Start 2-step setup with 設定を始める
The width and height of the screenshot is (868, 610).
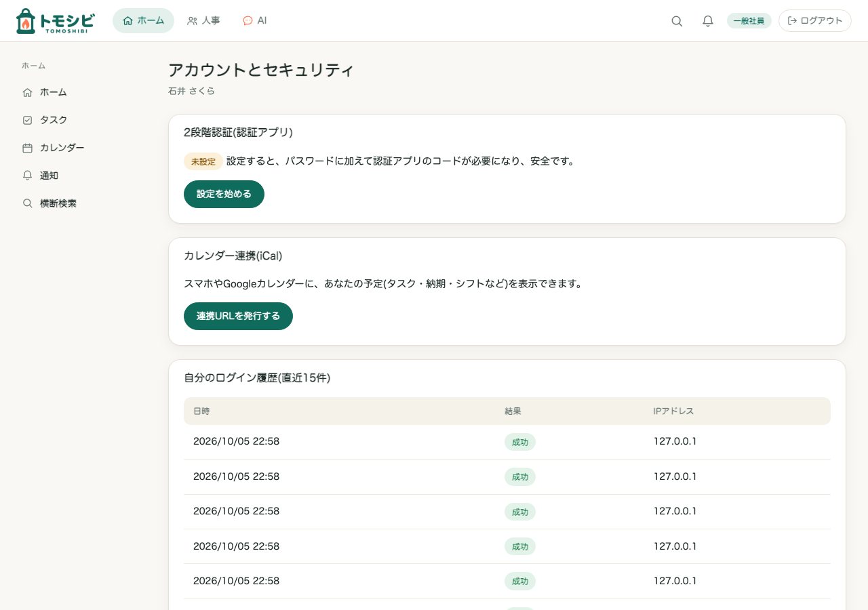pyautogui.click(x=224, y=194)
